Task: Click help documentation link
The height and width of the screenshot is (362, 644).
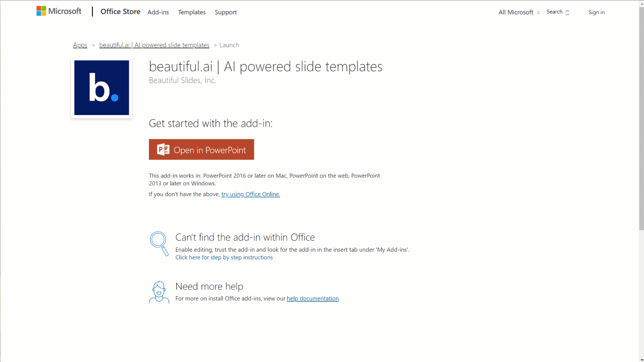Action: pyautogui.click(x=313, y=298)
